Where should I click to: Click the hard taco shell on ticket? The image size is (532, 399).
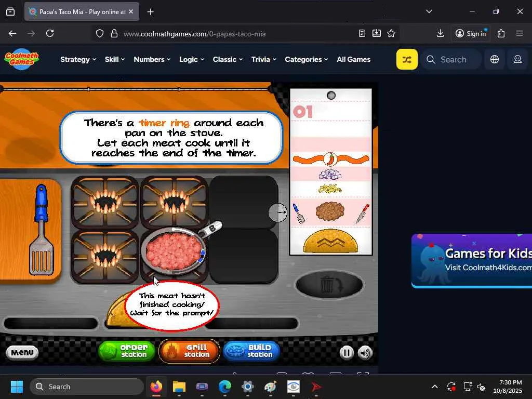pyautogui.click(x=330, y=241)
